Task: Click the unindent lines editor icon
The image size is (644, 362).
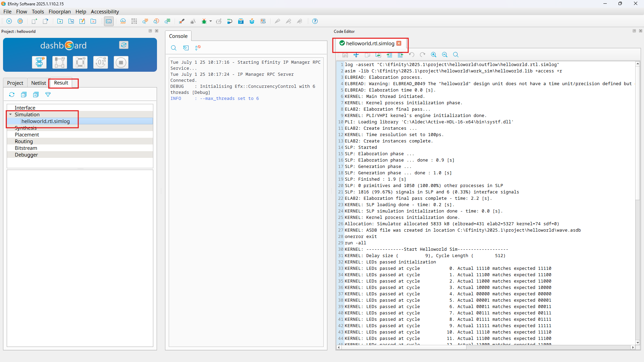Action: [x=400, y=55]
